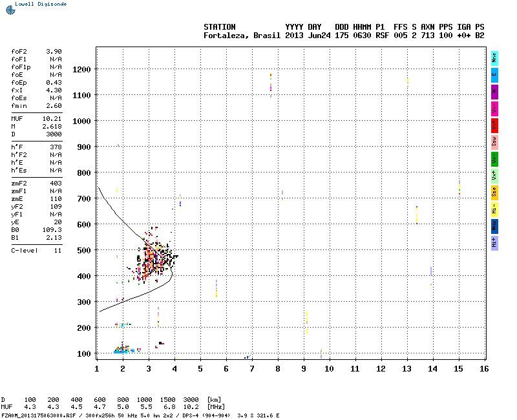Open the Lowell Digisonde title link

(41, 4)
